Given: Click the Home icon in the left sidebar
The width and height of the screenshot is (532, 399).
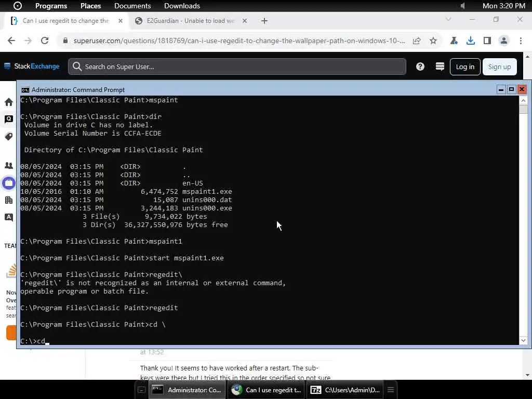Looking at the screenshot, I should point(9,102).
